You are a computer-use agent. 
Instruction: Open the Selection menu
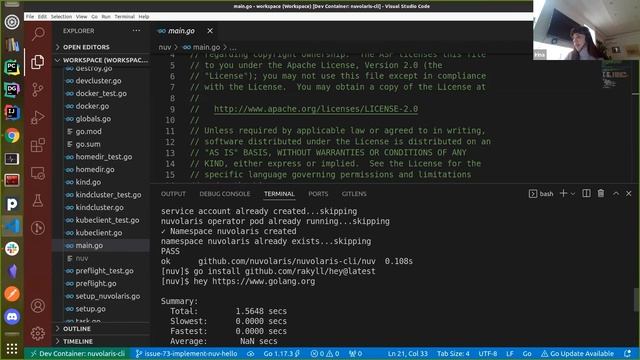pos(61,16)
